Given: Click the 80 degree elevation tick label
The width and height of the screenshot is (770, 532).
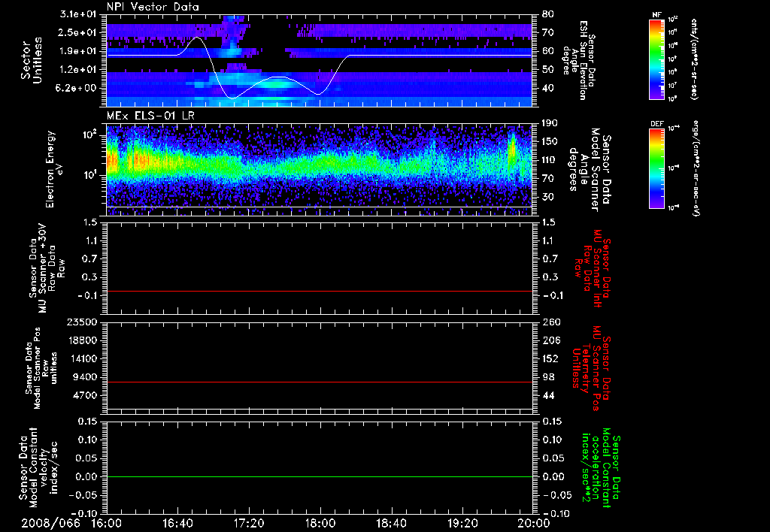Looking at the screenshot, I should (x=548, y=14).
